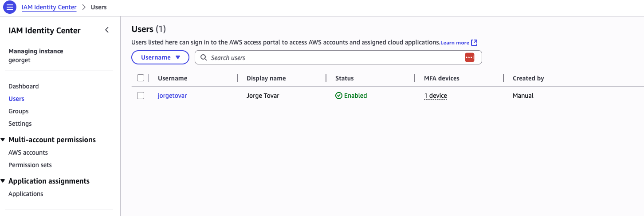Click the MFA devices column header
The image size is (644, 216).
(x=442, y=78)
